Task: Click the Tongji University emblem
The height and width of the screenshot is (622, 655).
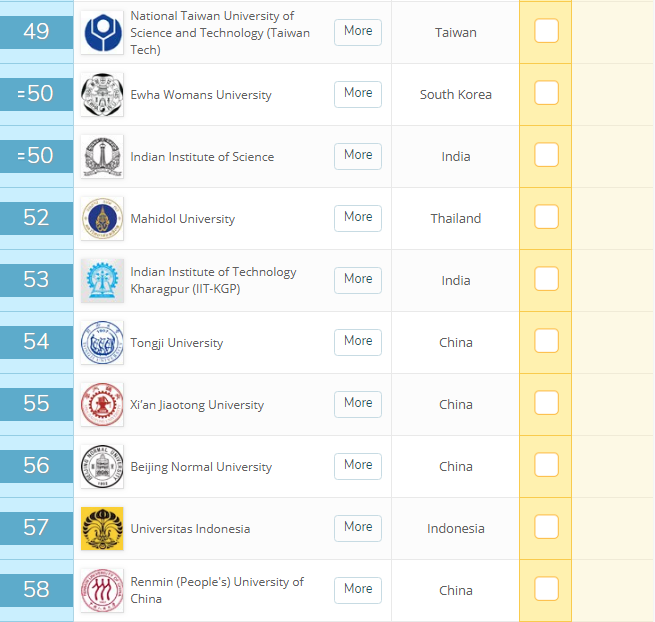Action: [102, 342]
